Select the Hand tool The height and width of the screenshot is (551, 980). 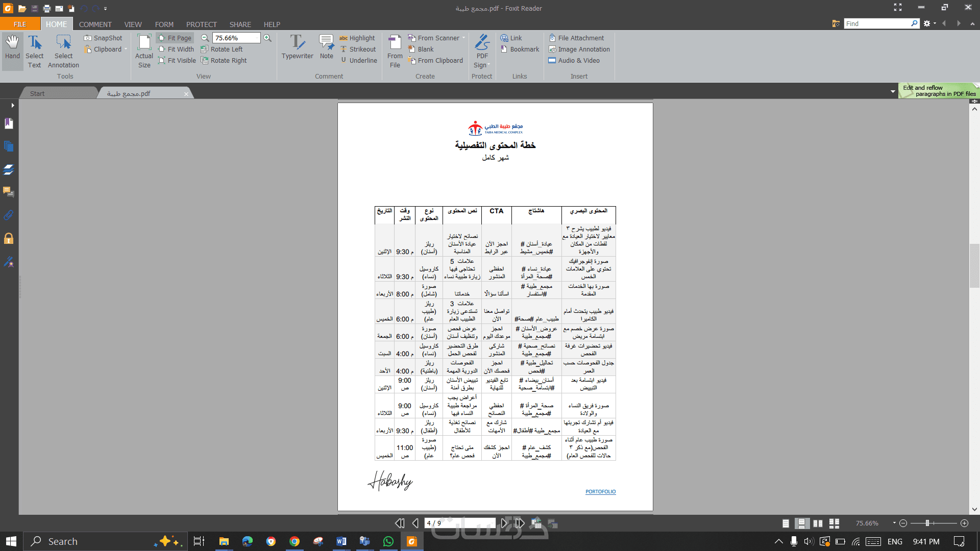point(12,48)
